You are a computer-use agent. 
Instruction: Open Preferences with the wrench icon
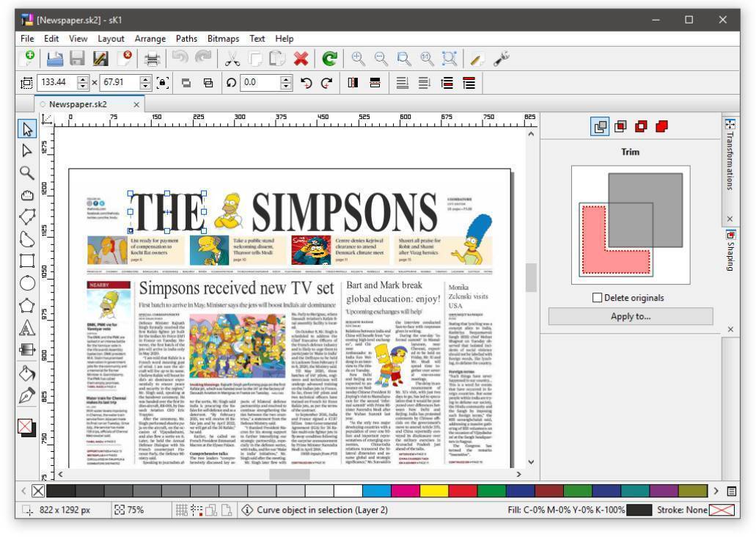tap(502, 59)
